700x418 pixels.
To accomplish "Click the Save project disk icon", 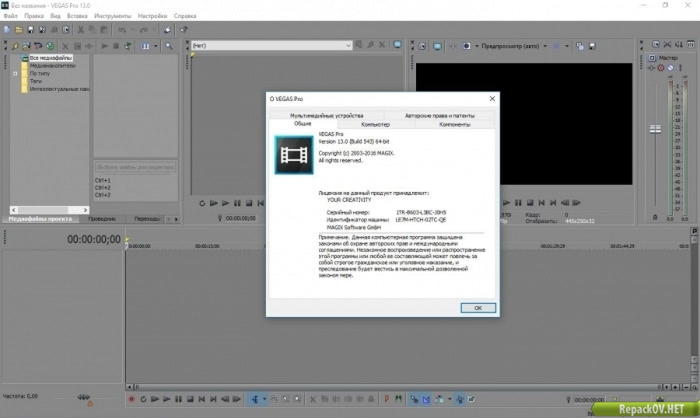I will point(30,30).
